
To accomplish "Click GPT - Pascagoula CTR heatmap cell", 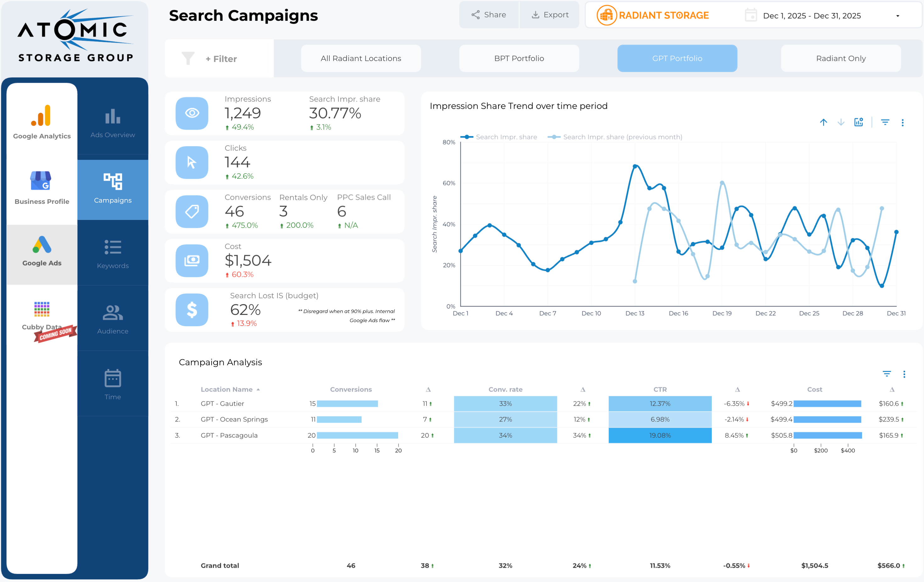I will click(x=660, y=435).
